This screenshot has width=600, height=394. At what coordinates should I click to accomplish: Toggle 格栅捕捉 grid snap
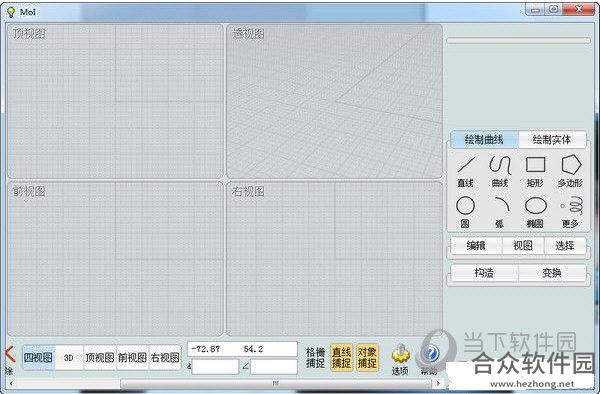pos(315,358)
